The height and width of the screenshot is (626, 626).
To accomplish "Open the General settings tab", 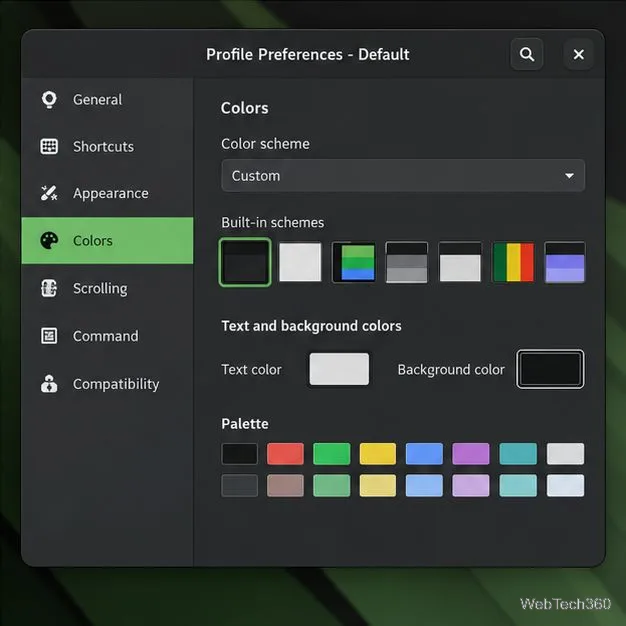I will tap(107, 100).
